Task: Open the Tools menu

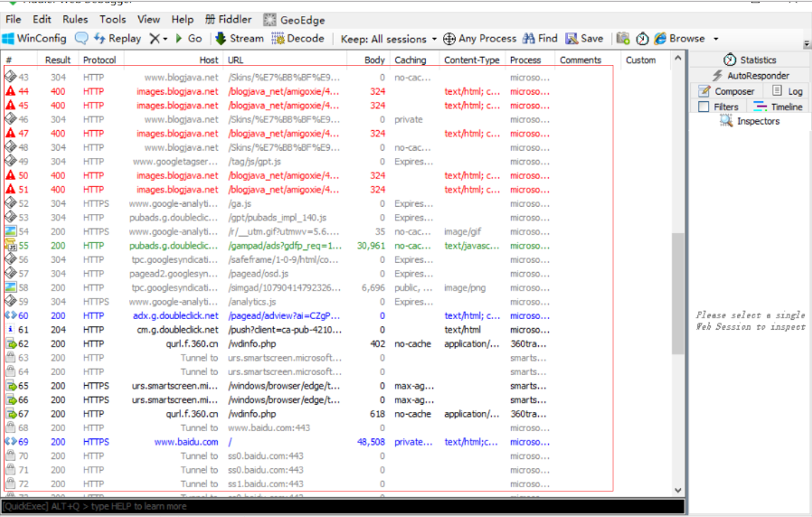Action: tap(113, 20)
